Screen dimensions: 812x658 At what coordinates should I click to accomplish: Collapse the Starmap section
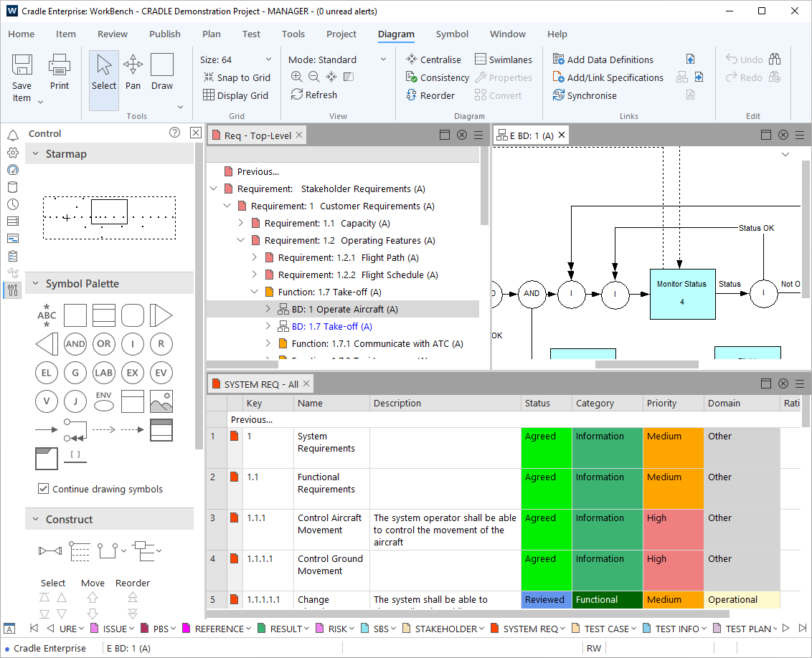point(36,153)
